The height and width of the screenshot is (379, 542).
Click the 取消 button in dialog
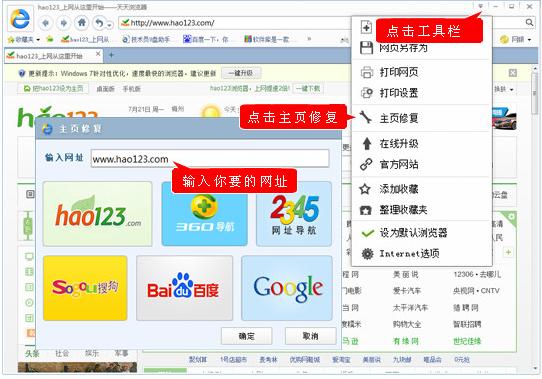pyautogui.click(x=310, y=336)
